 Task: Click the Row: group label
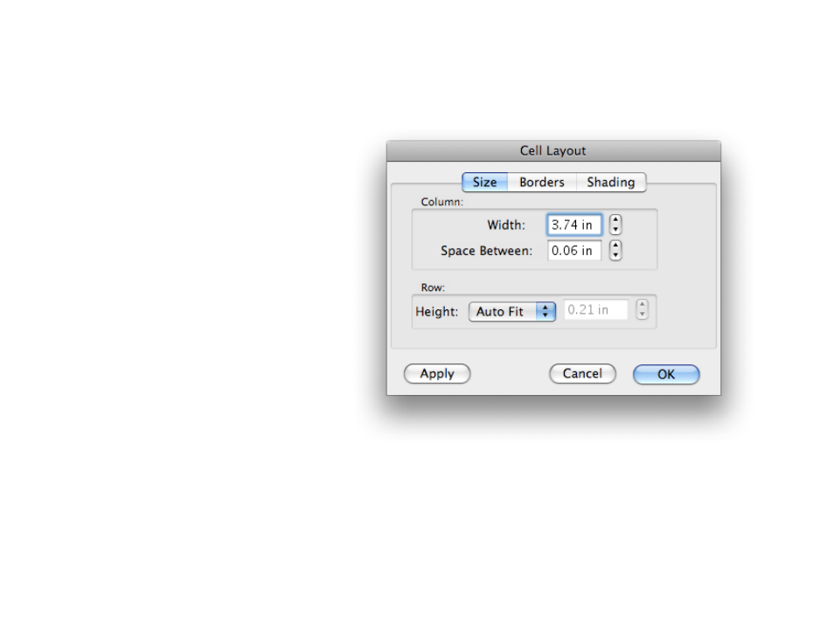(x=433, y=287)
